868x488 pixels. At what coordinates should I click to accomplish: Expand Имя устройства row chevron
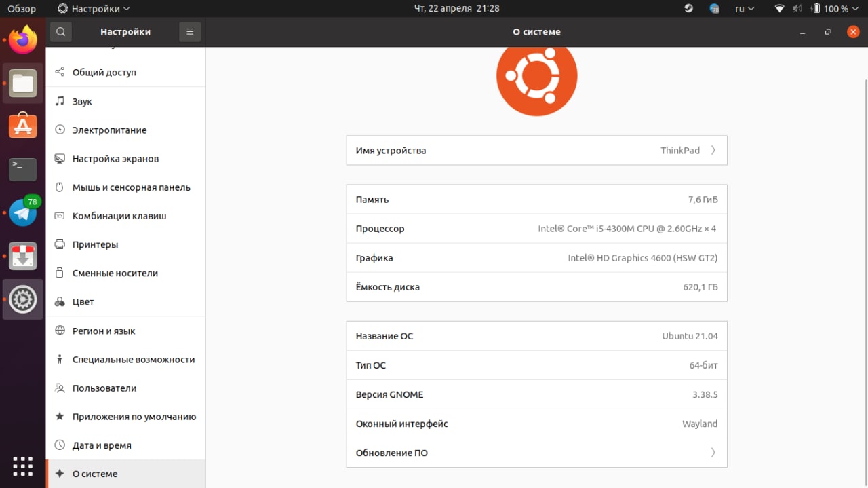pos(713,150)
